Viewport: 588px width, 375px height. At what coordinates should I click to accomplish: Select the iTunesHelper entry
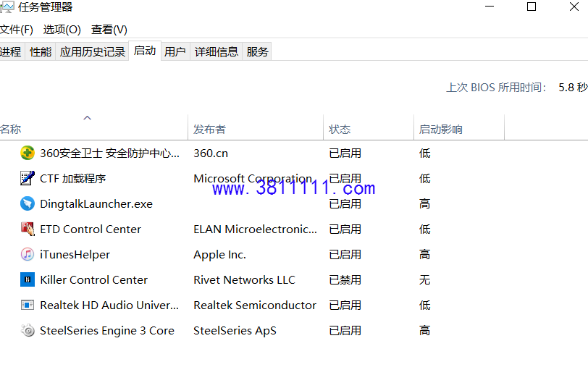75,254
